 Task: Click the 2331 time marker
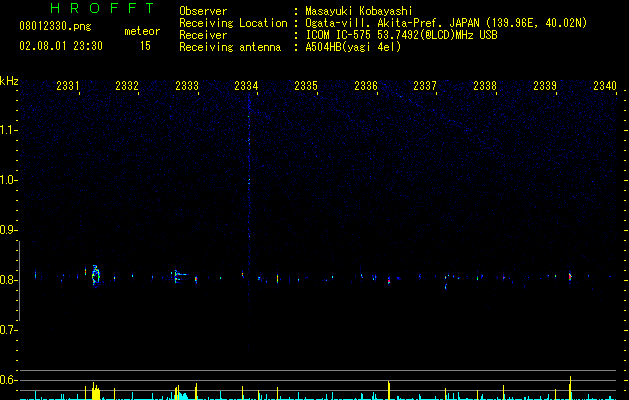tap(68, 85)
